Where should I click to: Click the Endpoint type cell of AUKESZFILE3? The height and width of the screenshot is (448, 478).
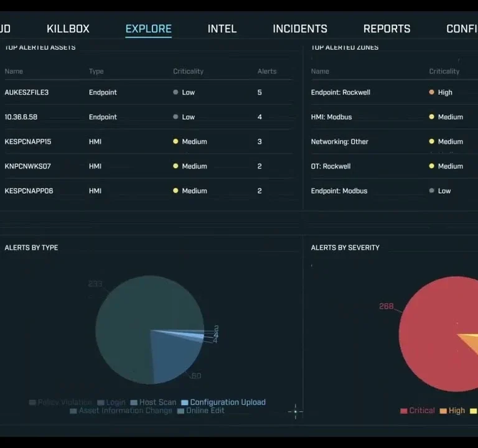click(x=103, y=92)
